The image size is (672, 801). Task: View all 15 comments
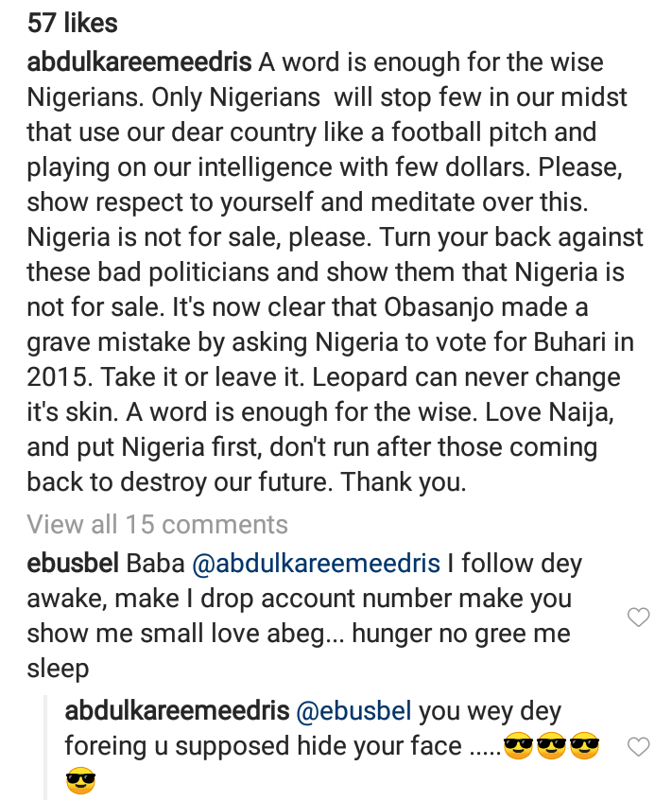157,524
